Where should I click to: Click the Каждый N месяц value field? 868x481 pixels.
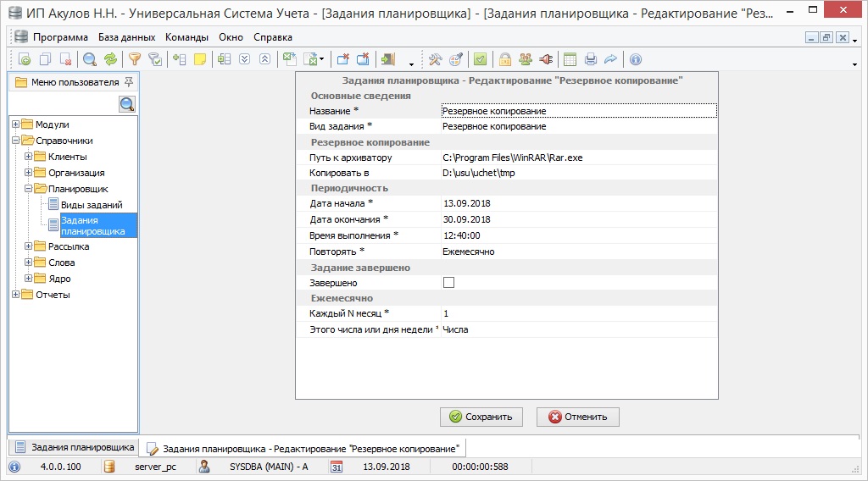pyautogui.click(x=578, y=313)
